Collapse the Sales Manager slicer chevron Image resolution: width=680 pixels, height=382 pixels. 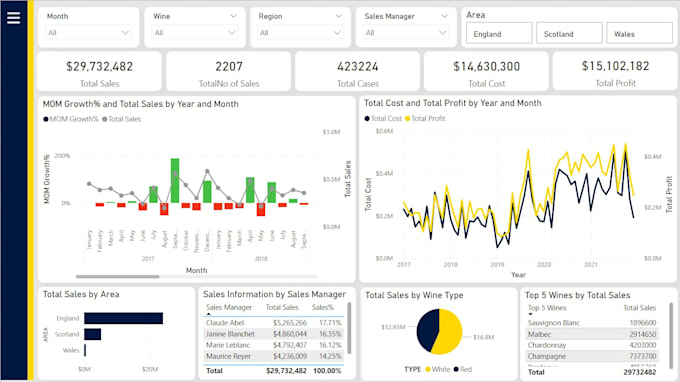click(444, 16)
